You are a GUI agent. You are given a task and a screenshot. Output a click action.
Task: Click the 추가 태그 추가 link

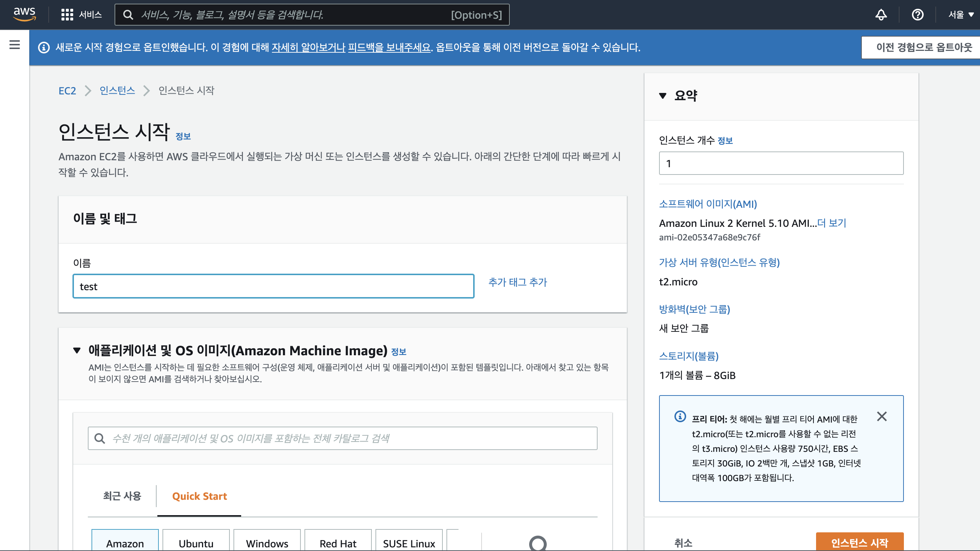pos(517,282)
